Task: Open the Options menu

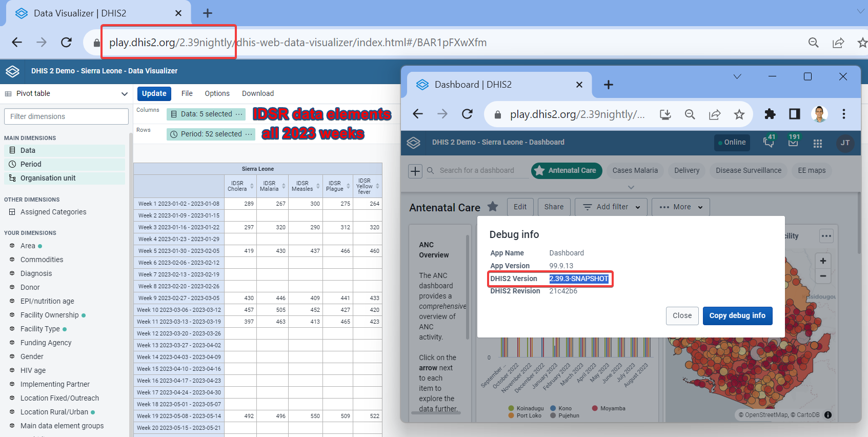Action: (x=217, y=93)
